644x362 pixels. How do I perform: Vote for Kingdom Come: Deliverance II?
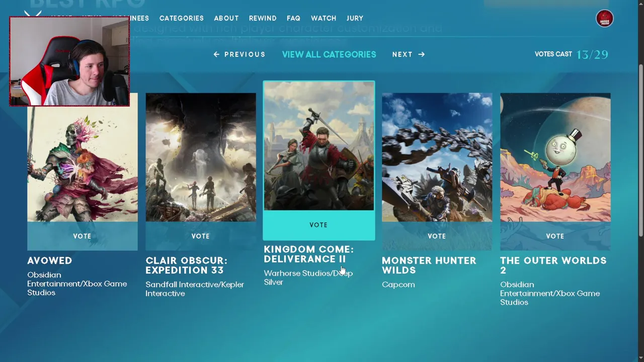pyautogui.click(x=319, y=225)
